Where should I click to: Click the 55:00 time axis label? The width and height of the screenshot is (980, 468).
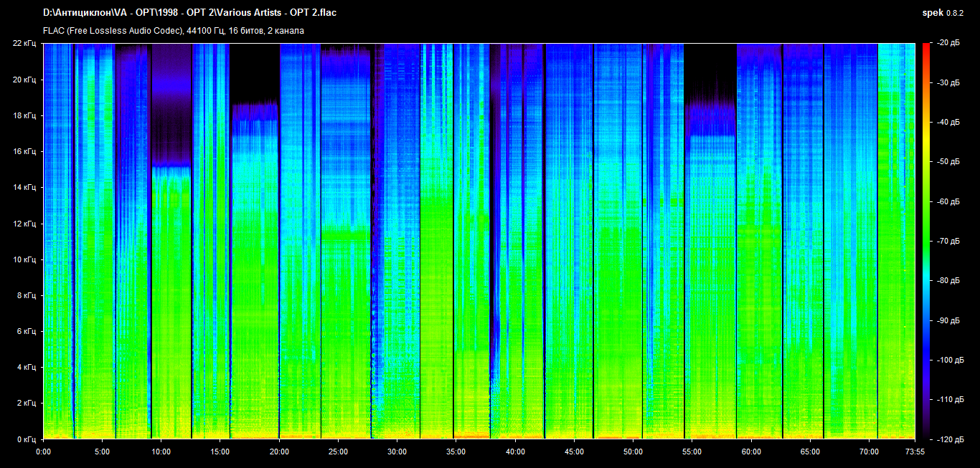(x=692, y=452)
